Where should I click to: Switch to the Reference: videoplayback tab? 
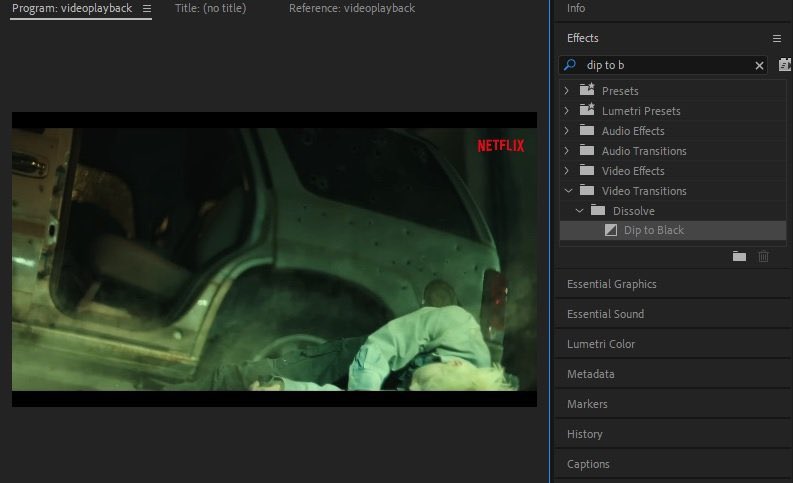tap(352, 9)
